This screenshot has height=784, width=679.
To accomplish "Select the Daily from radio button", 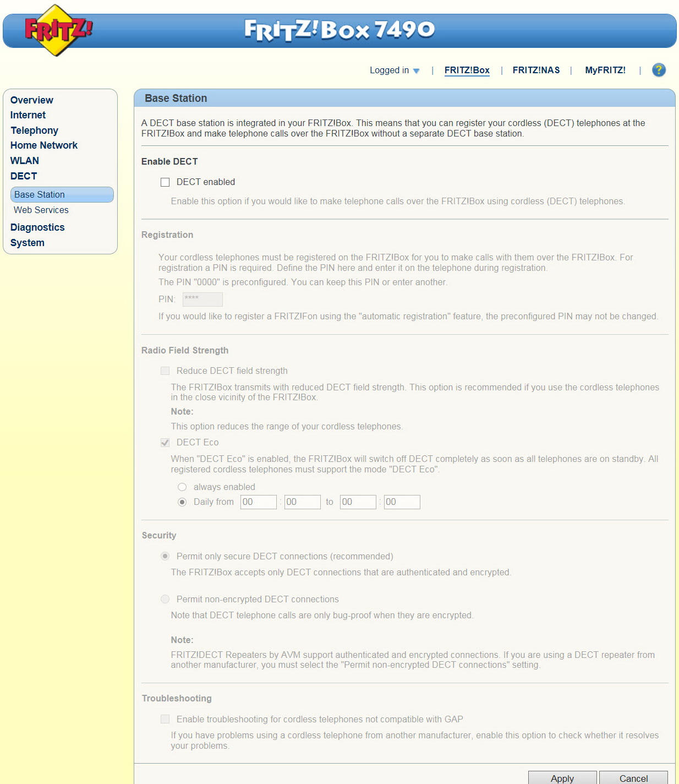I will (182, 502).
